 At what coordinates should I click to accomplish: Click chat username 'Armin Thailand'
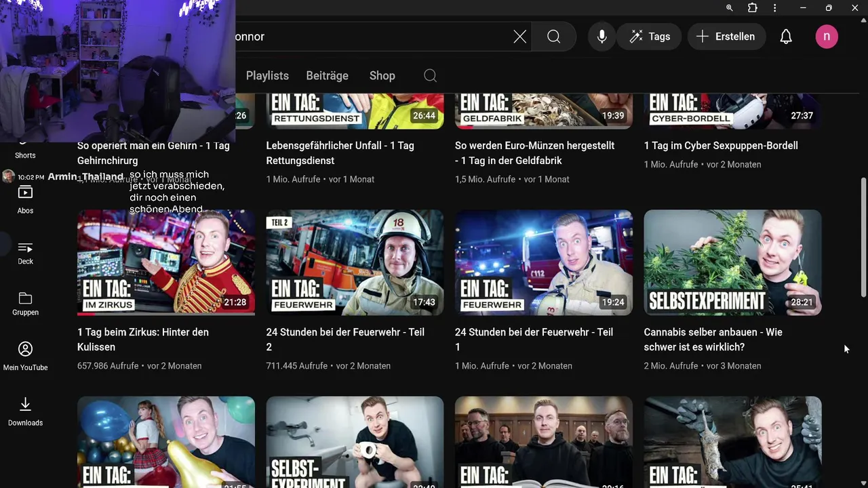[85, 177]
